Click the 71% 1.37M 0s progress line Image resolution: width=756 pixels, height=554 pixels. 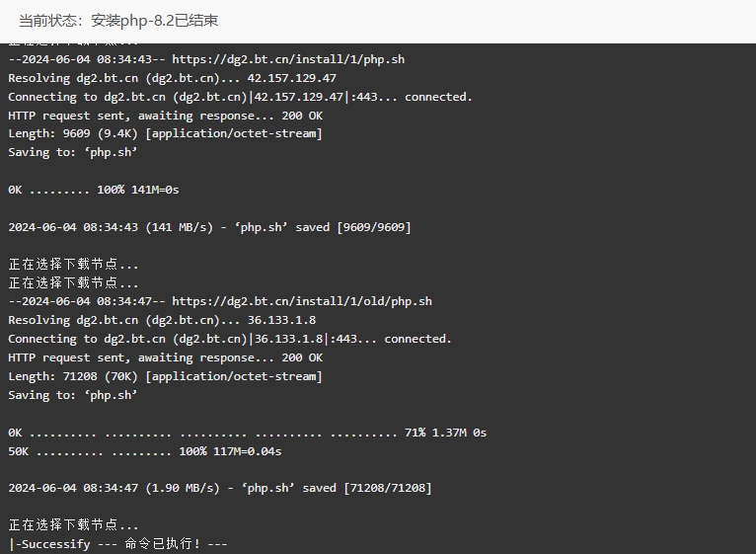pyautogui.click(x=248, y=433)
